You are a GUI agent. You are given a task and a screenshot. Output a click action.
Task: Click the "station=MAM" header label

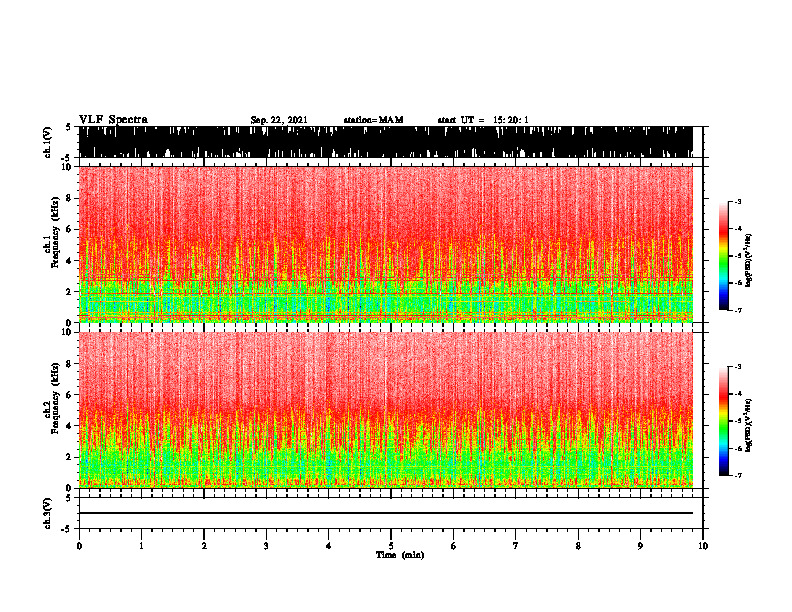[373, 120]
